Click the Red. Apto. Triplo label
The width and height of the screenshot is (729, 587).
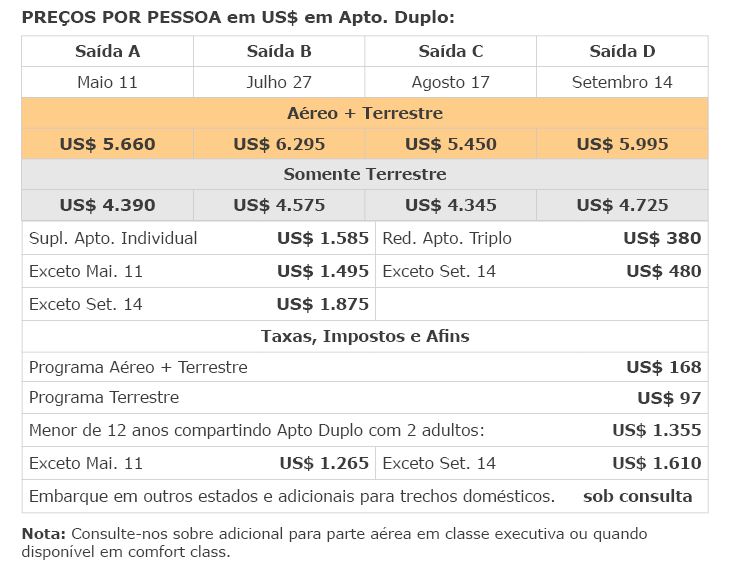[447, 238]
